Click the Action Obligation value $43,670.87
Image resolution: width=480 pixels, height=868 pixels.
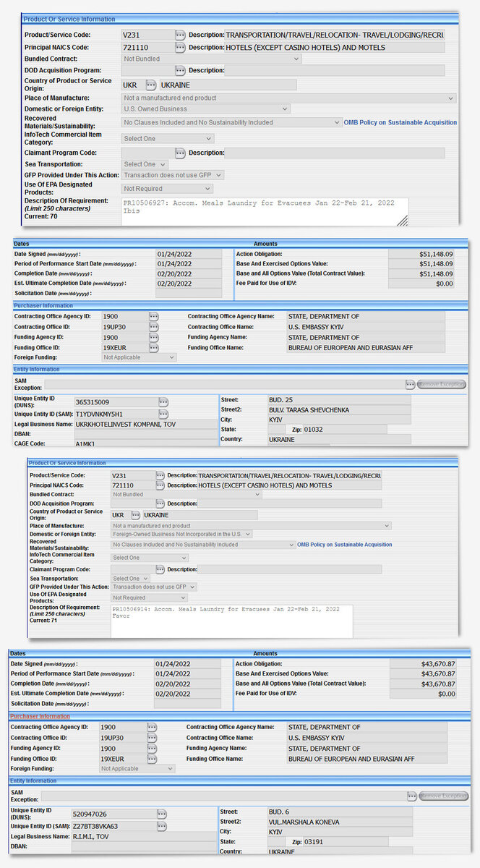(x=423, y=664)
